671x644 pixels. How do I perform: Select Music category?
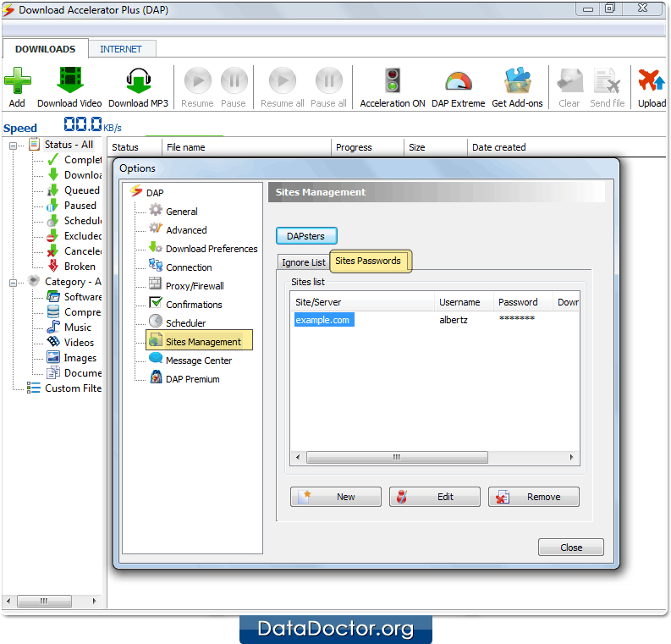click(69, 328)
